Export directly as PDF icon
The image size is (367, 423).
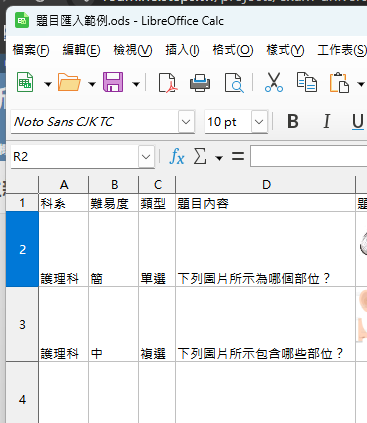[168, 83]
